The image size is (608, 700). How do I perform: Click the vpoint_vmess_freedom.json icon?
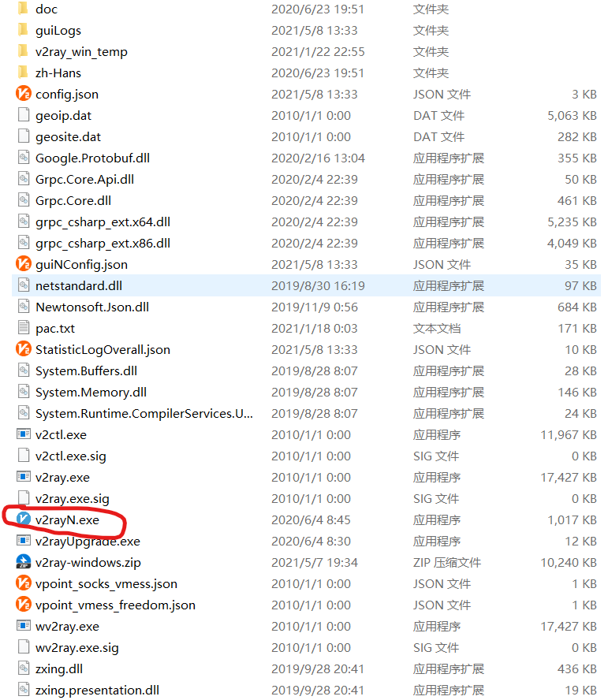(23, 605)
